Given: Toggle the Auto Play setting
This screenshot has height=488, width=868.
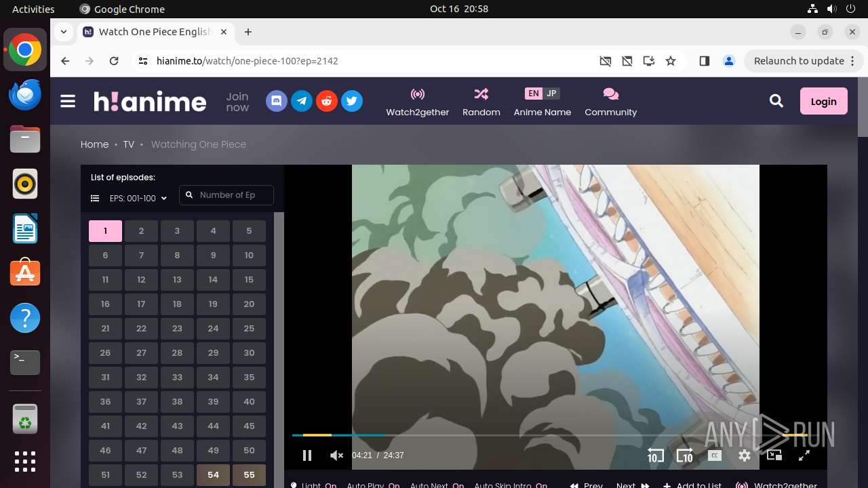Looking at the screenshot, I should (373, 485).
